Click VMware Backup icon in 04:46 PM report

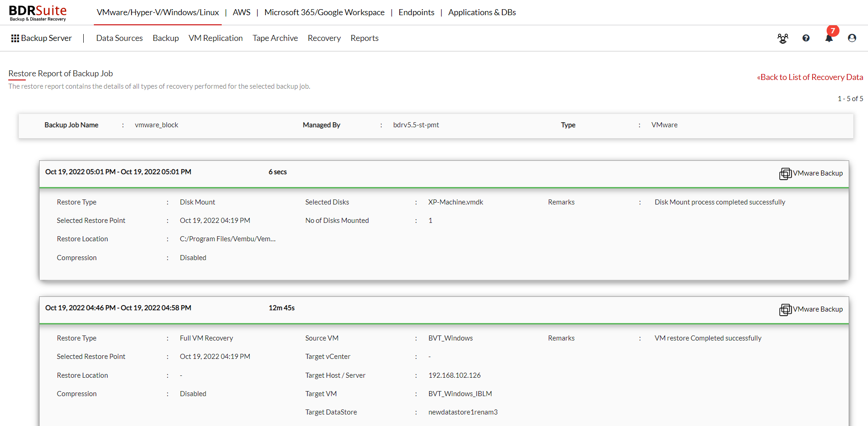click(x=785, y=310)
